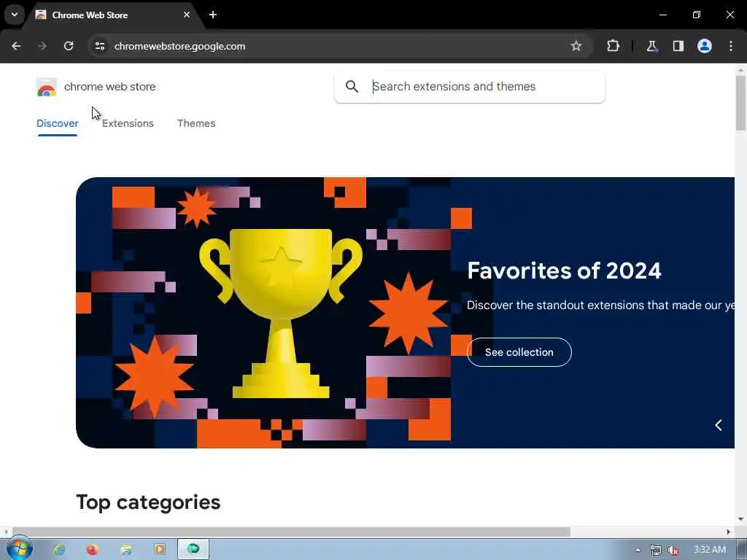Image resolution: width=747 pixels, height=560 pixels.
Task: Open Chrome Labs flask icon
Action: [651, 46]
